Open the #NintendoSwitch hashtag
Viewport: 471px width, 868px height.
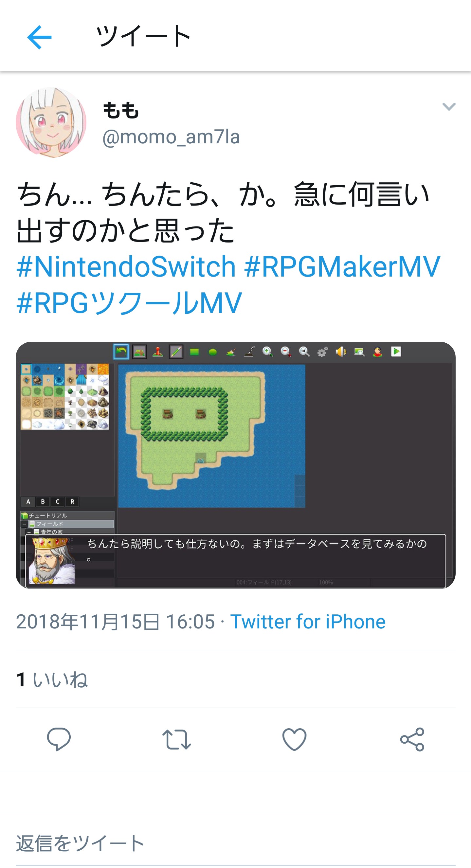coord(126,266)
